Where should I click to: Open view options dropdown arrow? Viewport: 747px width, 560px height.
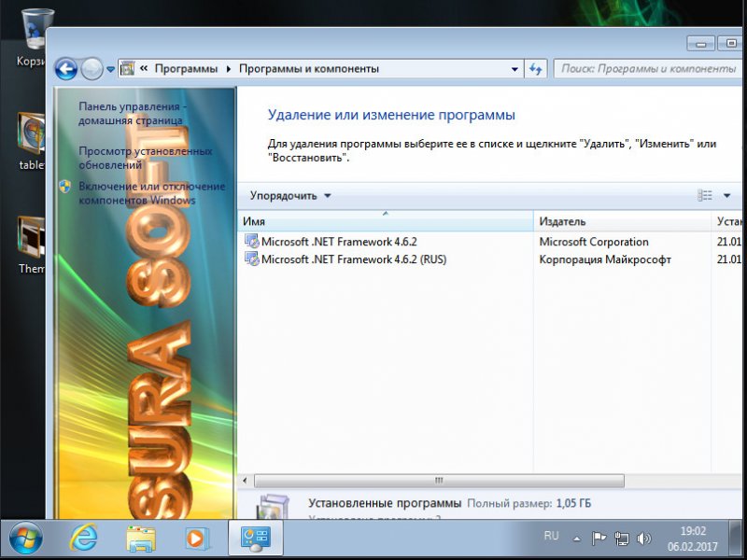pos(727,195)
